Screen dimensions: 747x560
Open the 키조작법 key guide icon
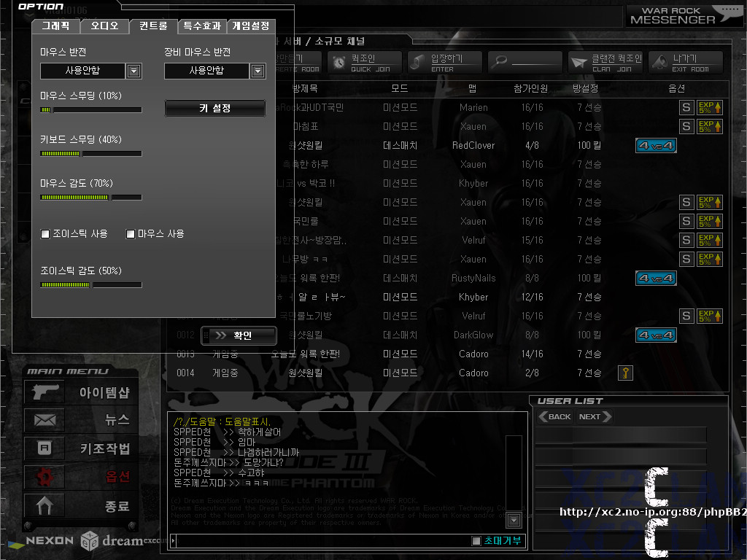tap(44, 448)
